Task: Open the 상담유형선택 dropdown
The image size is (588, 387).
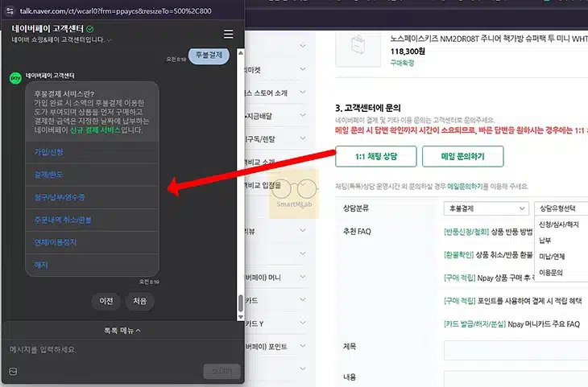Action: coord(561,208)
